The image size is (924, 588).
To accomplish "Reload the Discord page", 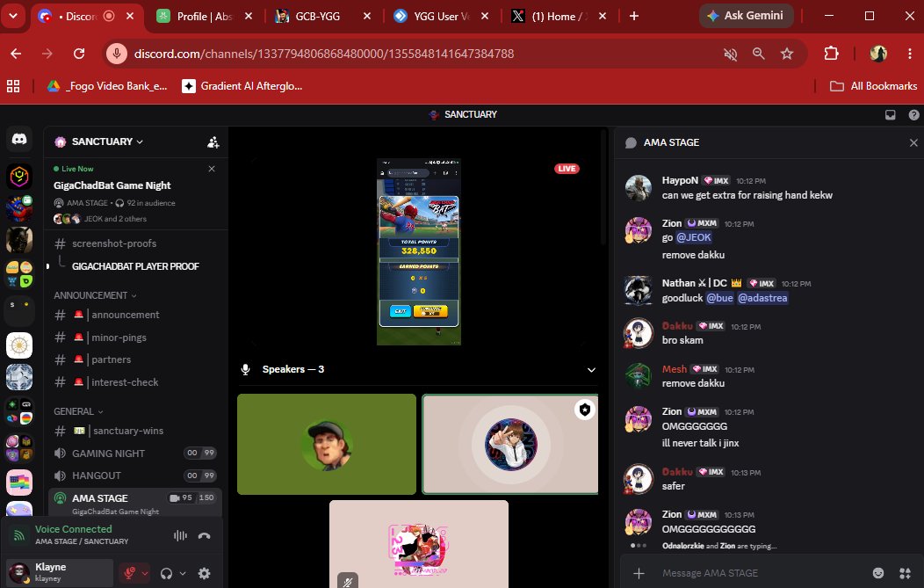I will (79, 54).
